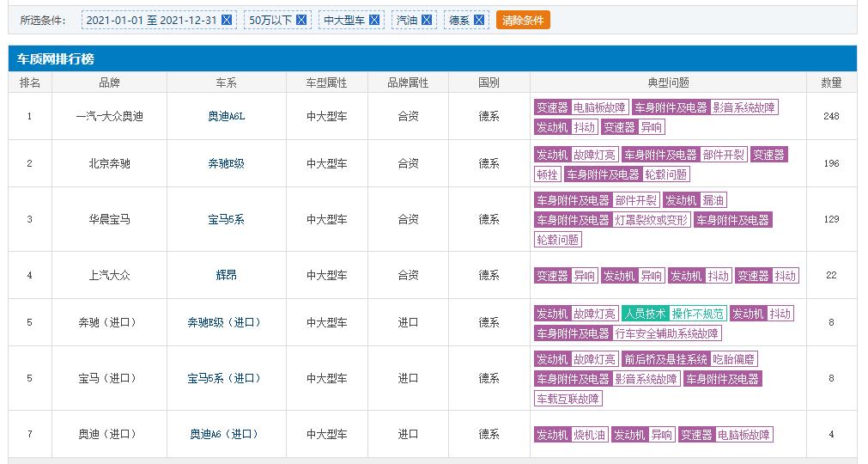Click the 轮毂问题 tag in 北京奔驰 row
This screenshot has height=464, width=868.
666,174
